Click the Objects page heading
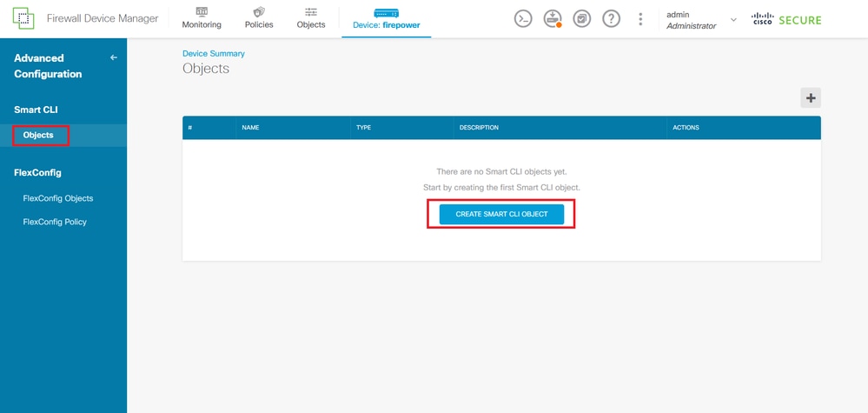868x413 pixels. (x=206, y=69)
